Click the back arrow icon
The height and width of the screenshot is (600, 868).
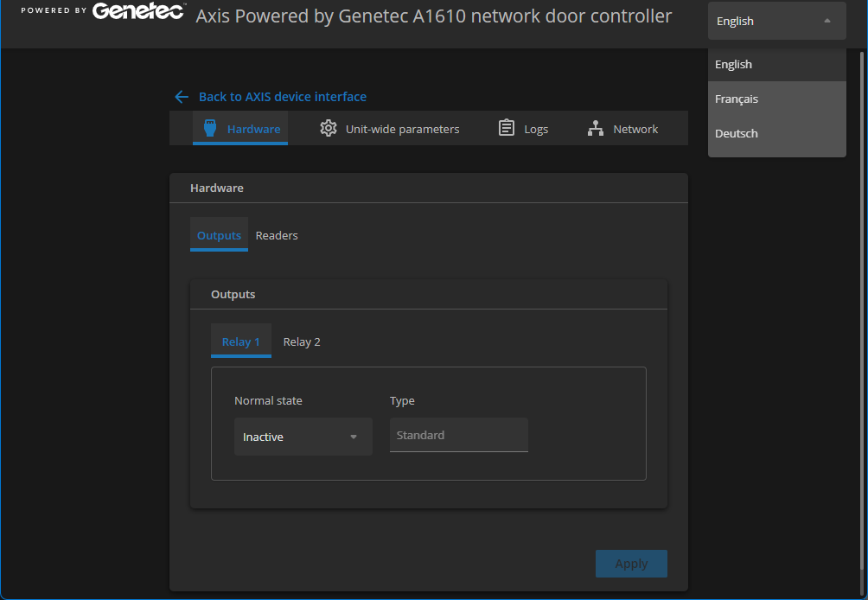(182, 97)
